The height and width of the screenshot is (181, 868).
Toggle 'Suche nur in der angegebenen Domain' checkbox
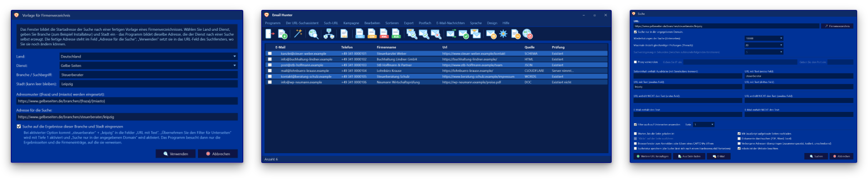click(x=635, y=32)
